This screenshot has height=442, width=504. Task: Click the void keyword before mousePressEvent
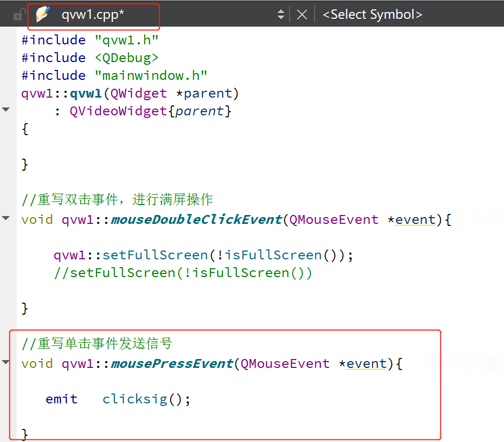[37, 364]
